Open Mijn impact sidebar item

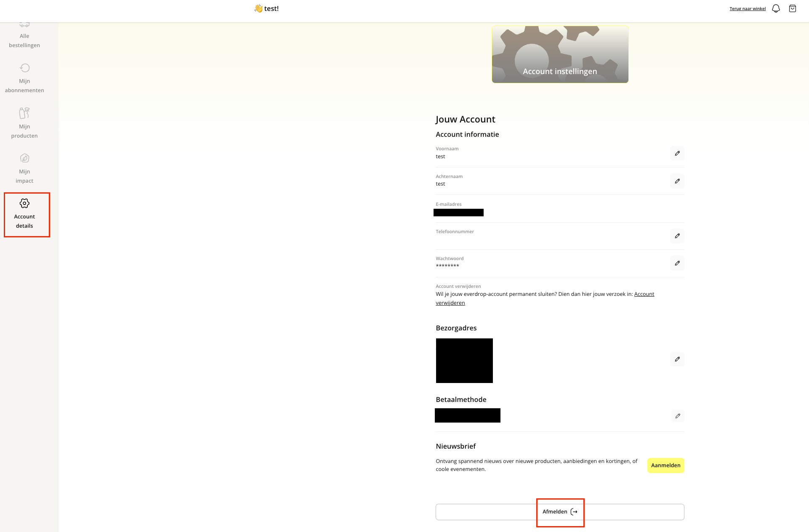[24, 176]
